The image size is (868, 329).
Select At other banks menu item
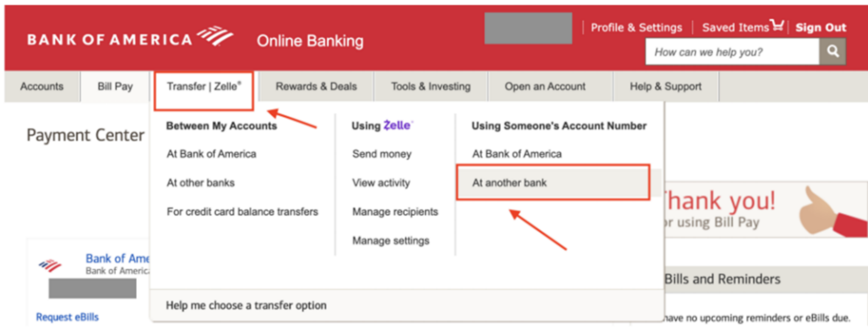[200, 183]
